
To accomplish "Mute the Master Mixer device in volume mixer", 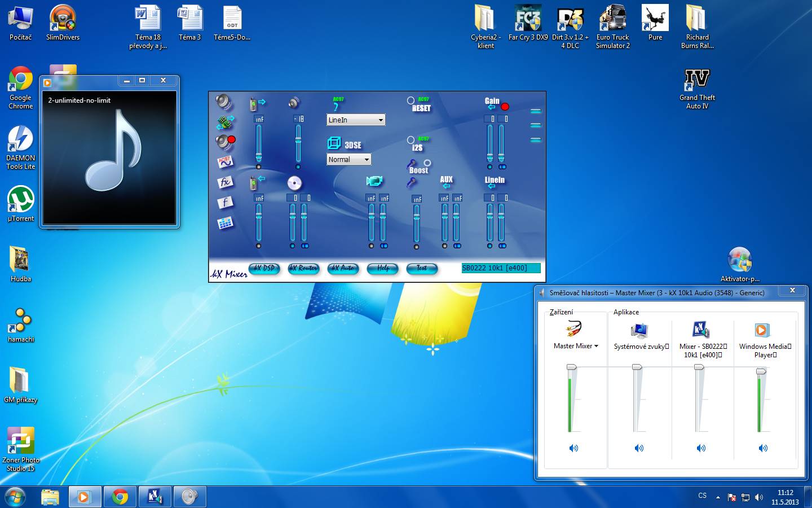I will 573,448.
